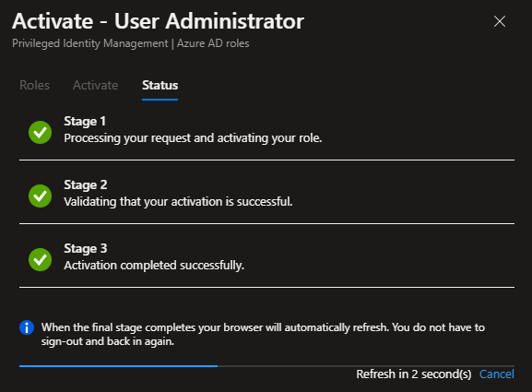Click the Stage 3 heading

[86, 248]
